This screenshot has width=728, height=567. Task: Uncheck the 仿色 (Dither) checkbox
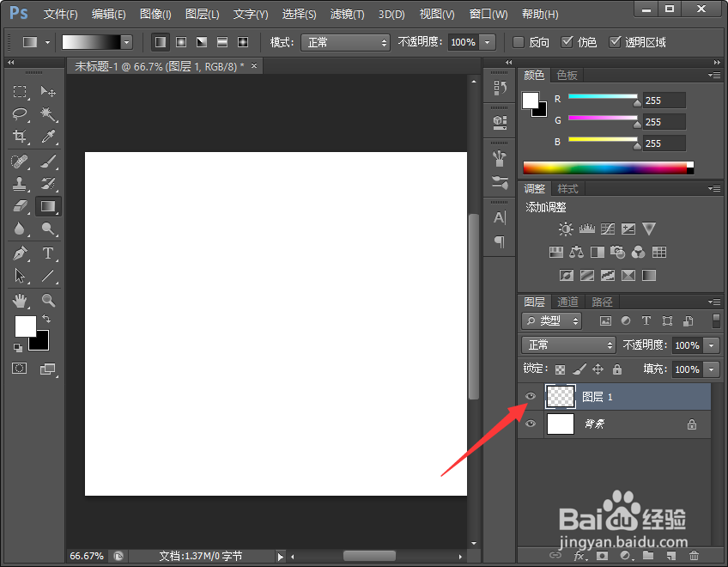point(567,42)
